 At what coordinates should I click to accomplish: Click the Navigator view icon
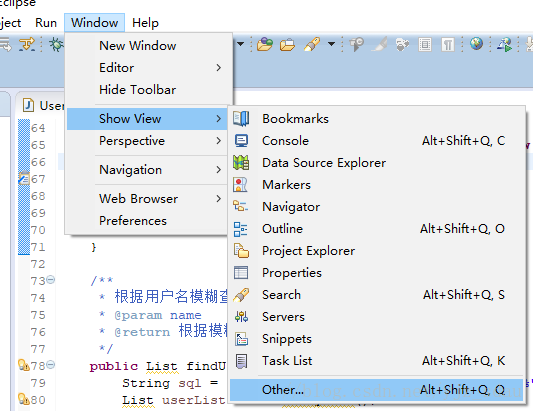coord(240,206)
